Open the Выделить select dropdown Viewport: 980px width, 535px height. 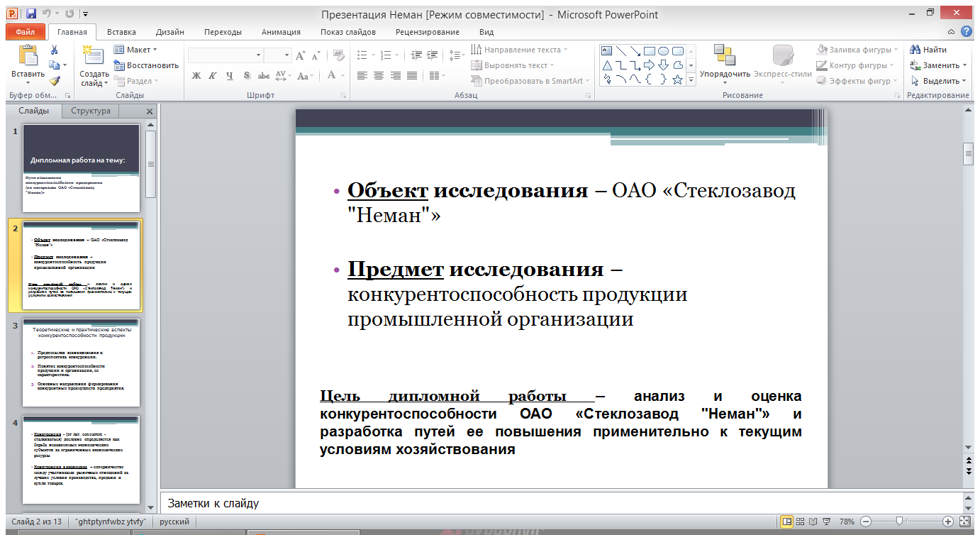(938, 81)
